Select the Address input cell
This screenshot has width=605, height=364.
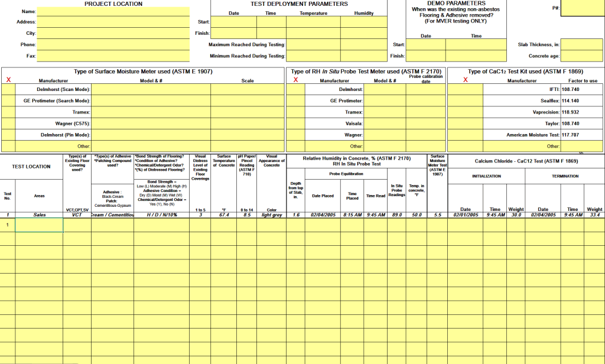pos(113,22)
